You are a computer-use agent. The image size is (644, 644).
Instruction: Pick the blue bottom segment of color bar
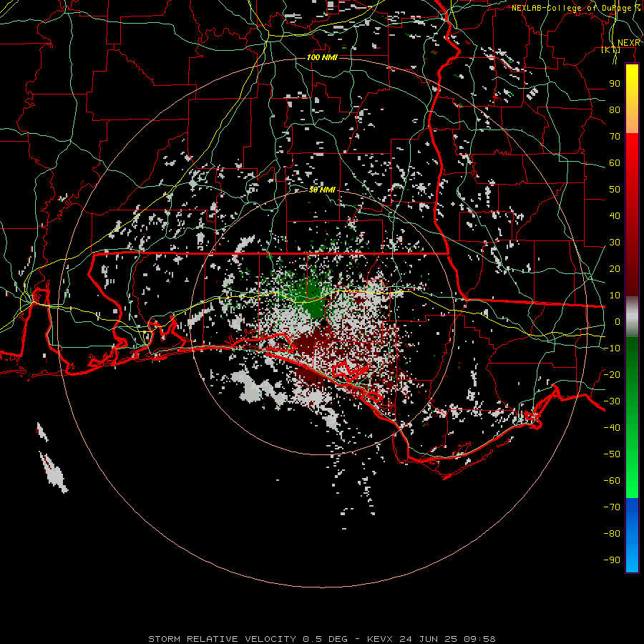[632, 535]
